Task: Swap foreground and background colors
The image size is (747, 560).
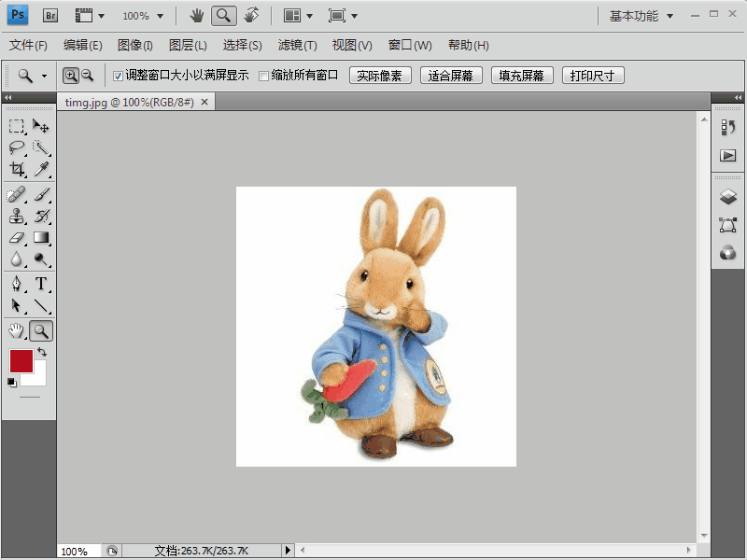Action: pos(42,352)
